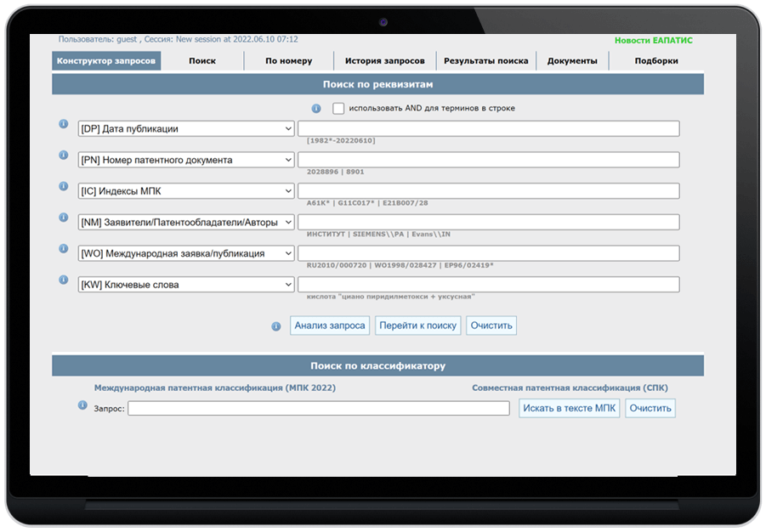766x532 pixels.
Task: Click info icon next to Дата публикации row
Action: point(63,124)
